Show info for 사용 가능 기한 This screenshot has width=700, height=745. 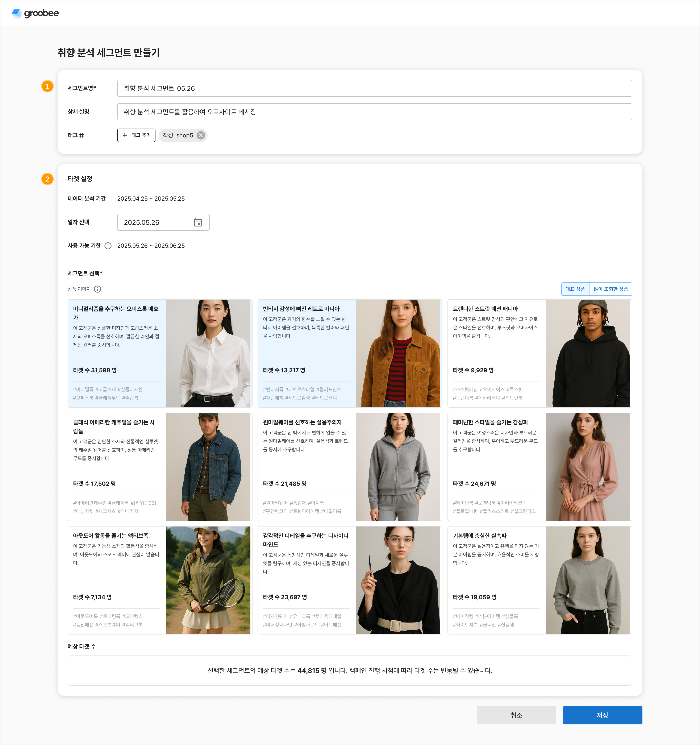coord(108,246)
